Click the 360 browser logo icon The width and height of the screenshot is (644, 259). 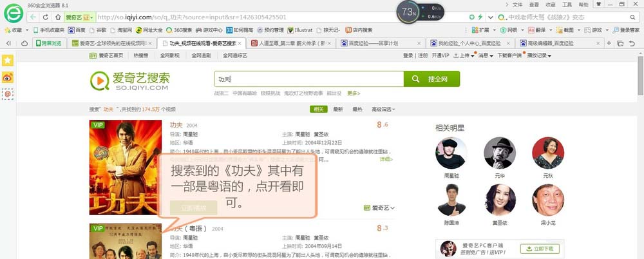point(14,13)
